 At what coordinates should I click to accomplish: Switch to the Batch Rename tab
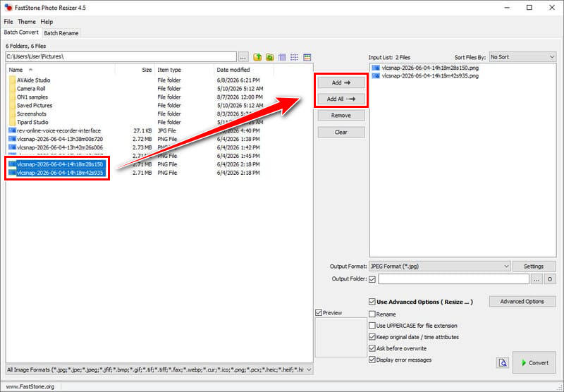click(61, 32)
